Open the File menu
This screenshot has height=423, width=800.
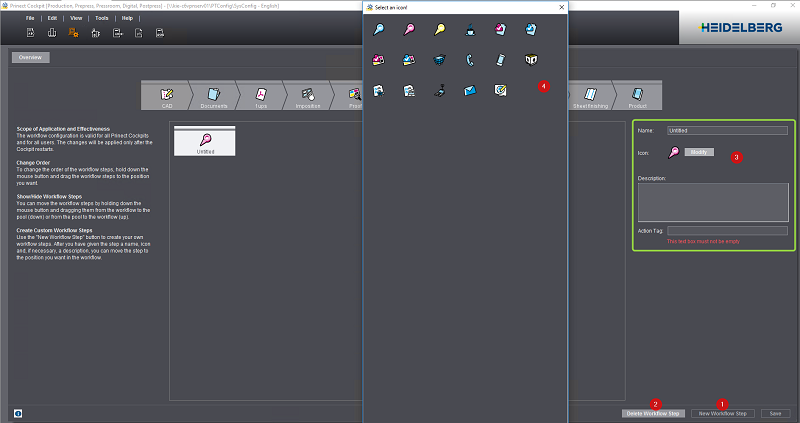point(30,18)
